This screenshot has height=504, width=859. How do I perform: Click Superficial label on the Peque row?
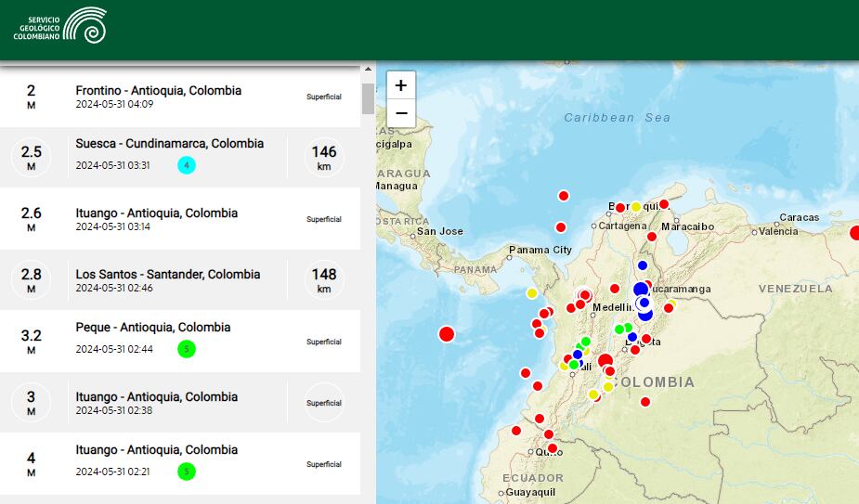point(324,342)
